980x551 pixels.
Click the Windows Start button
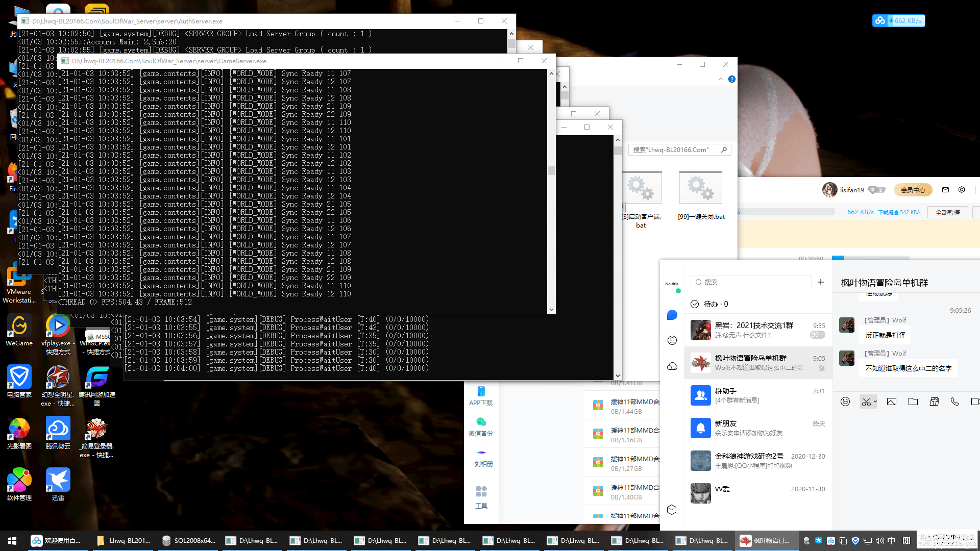12,541
